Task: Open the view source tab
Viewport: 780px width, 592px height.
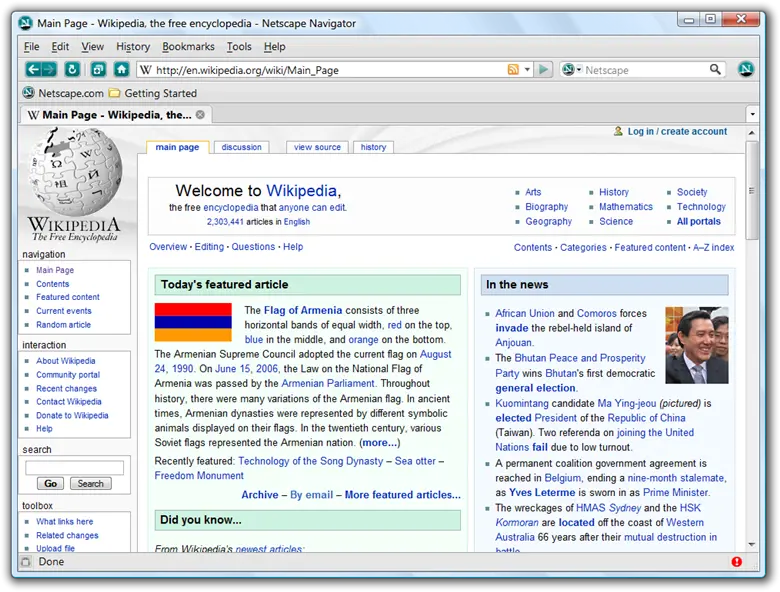Action: click(x=317, y=147)
